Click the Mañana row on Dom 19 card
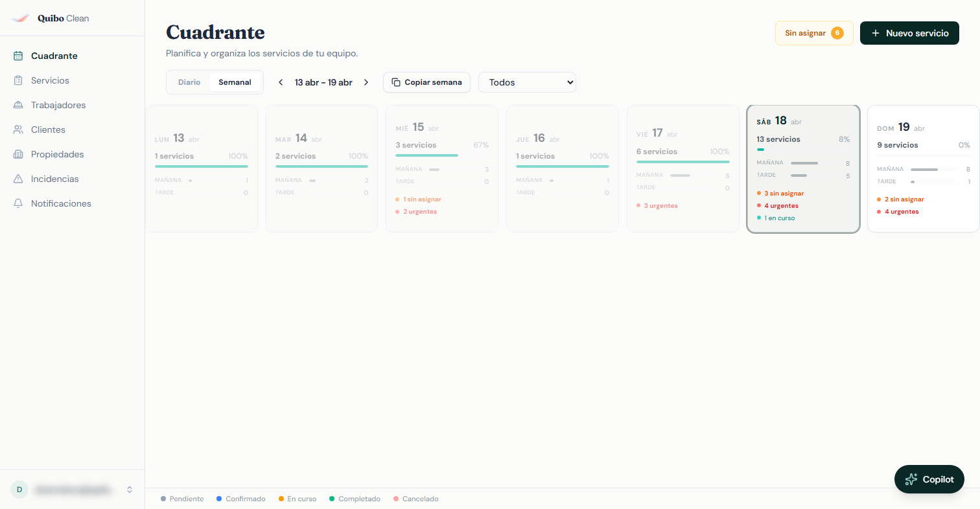This screenshot has width=980, height=509. click(x=924, y=169)
